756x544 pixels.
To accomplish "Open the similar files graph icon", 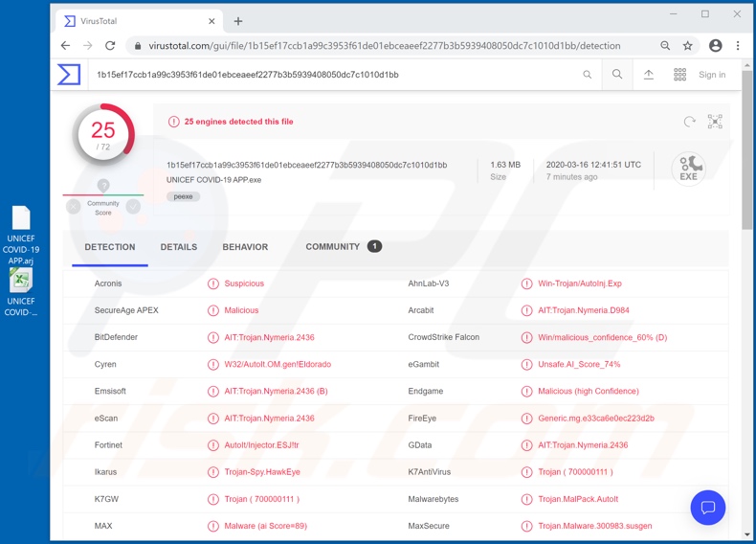I will (x=715, y=122).
